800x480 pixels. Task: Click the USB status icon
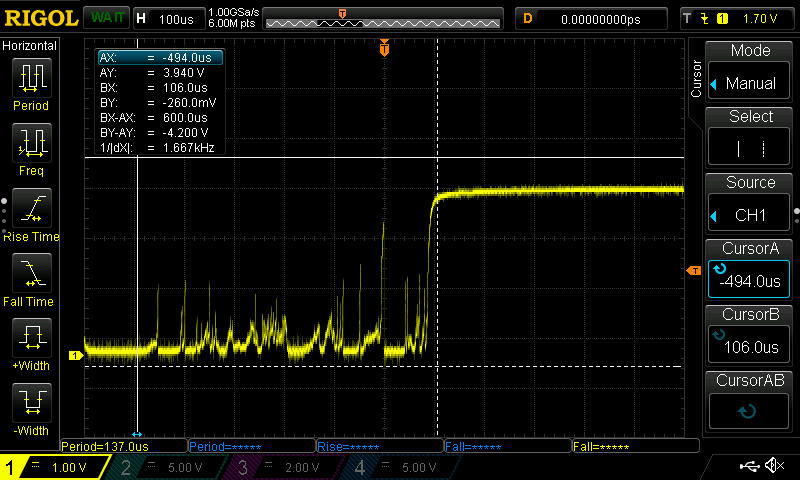pos(750,466)
